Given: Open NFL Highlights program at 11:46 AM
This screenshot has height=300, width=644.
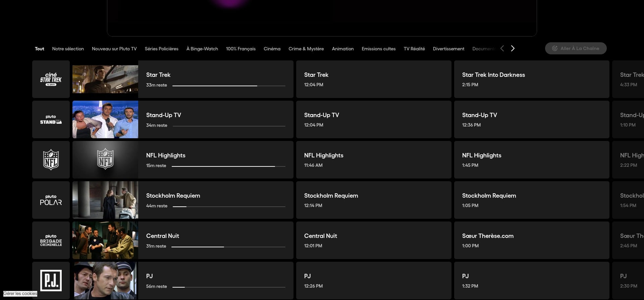Looking at the screenshot, I should tap(374, 160).
